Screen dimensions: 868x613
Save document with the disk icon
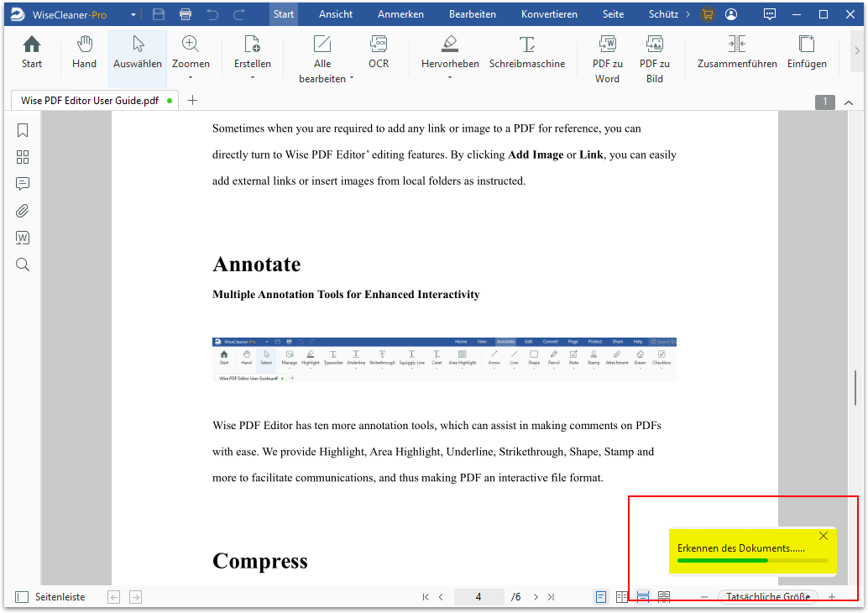coord(159,14)
